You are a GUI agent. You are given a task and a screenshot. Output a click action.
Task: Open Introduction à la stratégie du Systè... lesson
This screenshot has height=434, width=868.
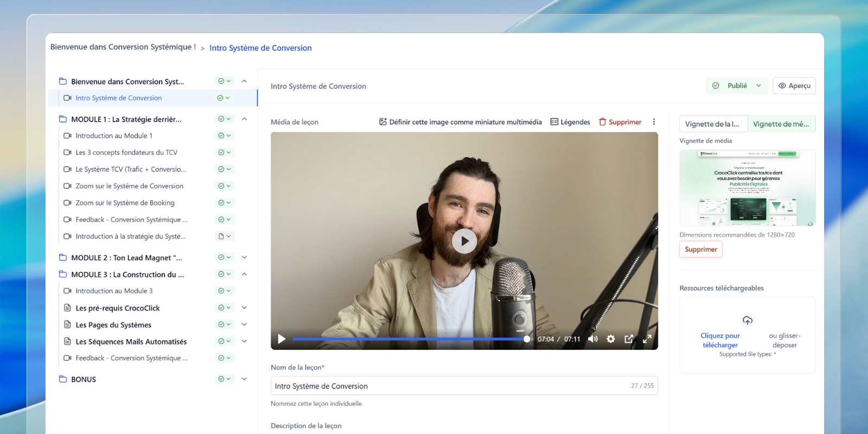(131, 237)
